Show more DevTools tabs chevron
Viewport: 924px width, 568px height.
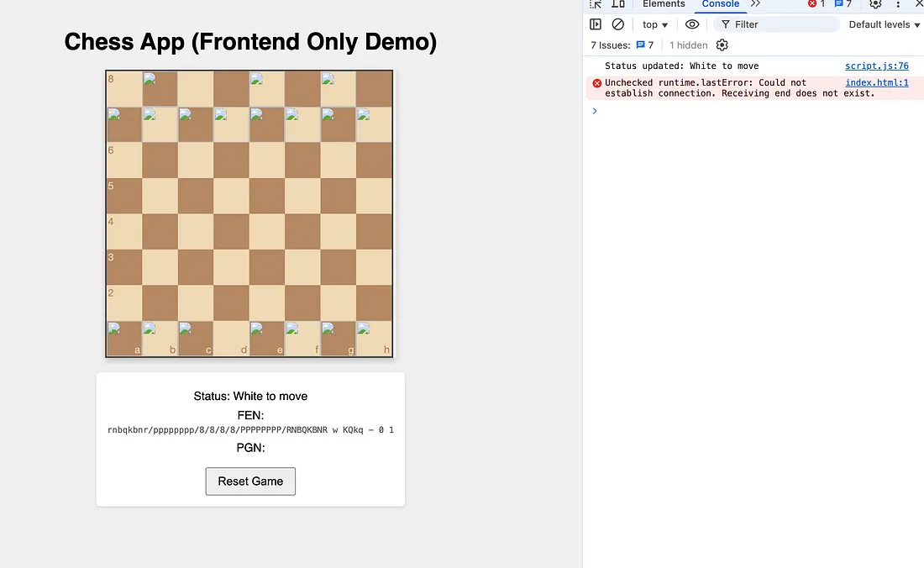(755, 4)
